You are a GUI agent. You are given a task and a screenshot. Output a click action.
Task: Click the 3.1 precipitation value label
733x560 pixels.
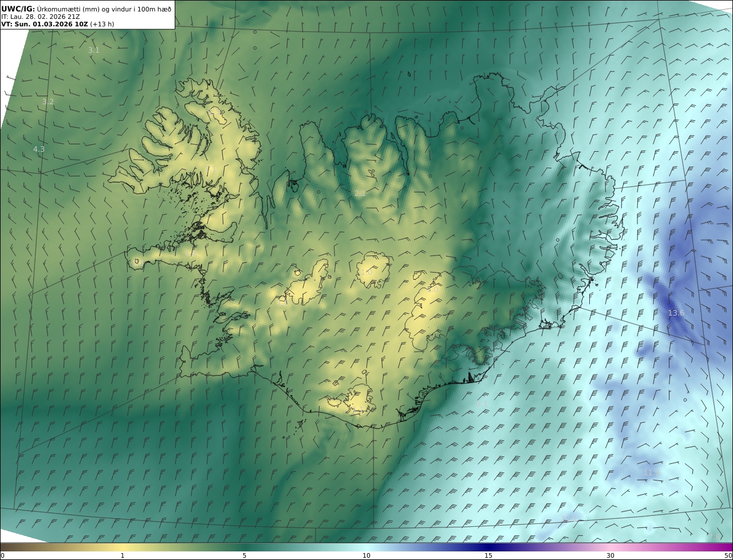[x=94, y=50]
